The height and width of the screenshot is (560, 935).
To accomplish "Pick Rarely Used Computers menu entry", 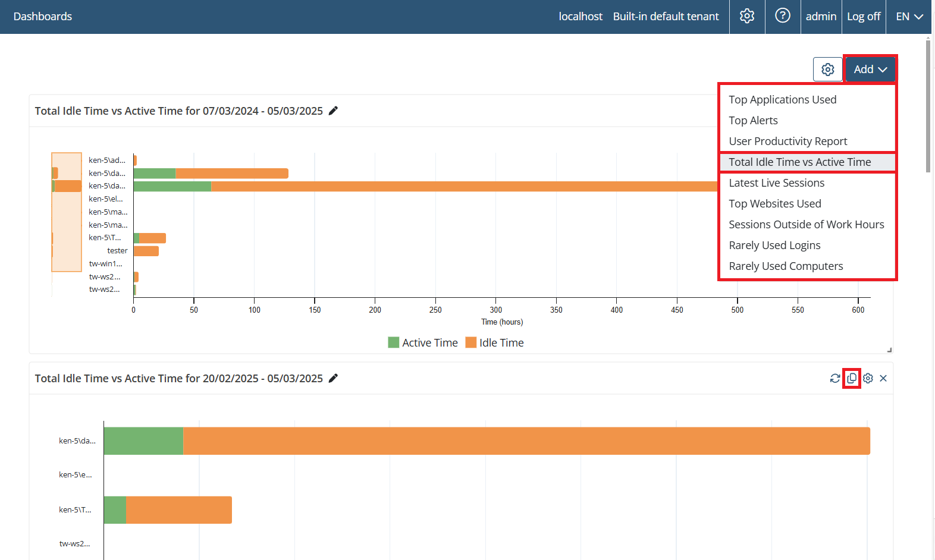I will (786, 266).
